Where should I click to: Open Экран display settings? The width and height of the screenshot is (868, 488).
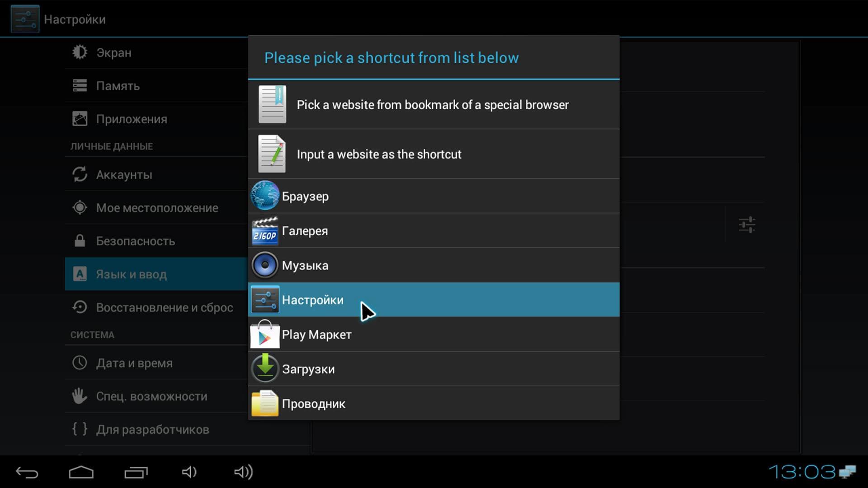click(x=113, y=53)
